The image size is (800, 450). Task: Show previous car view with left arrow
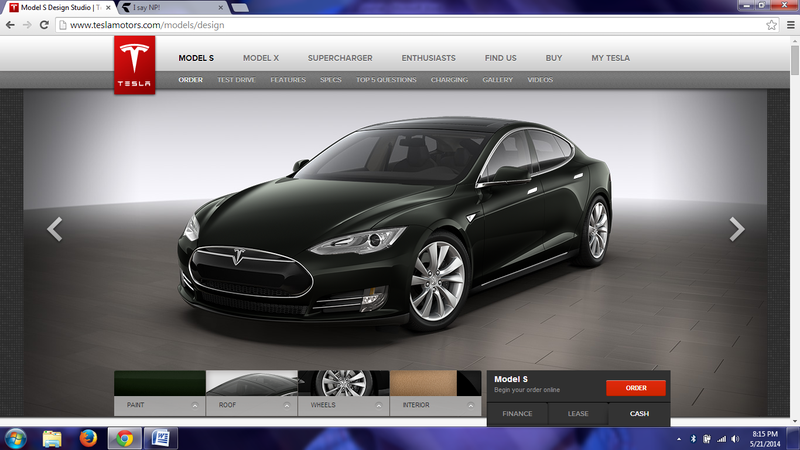point(55,229)
